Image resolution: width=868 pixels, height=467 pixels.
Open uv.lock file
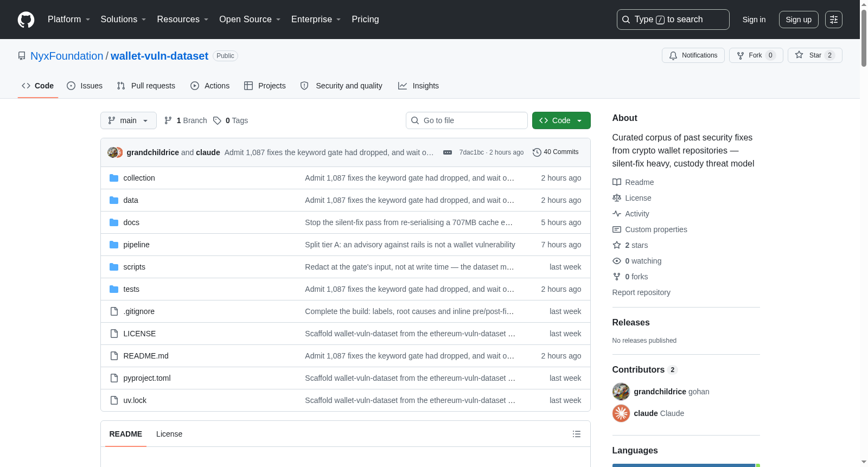[x=135, y=400]
